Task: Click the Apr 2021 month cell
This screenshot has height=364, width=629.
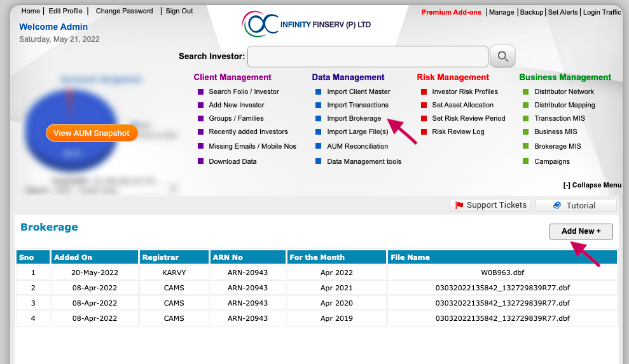Action: [x=336, y=288]
